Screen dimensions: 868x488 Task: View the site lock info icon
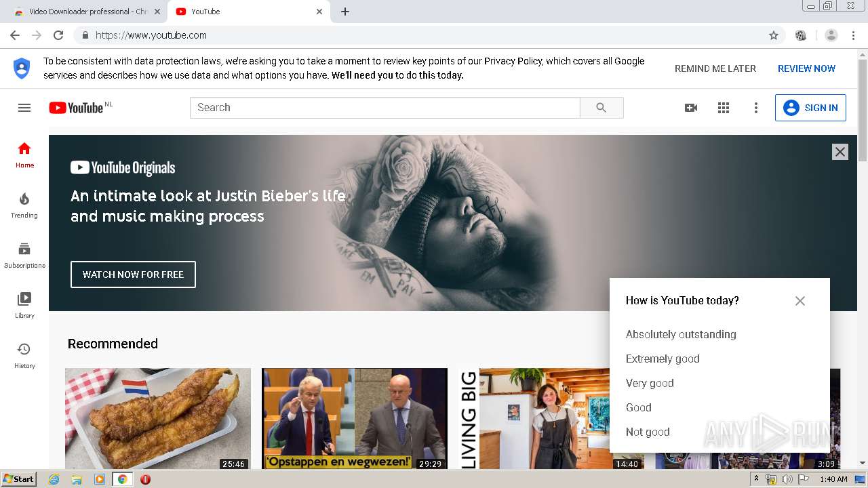tap(85, 35)
